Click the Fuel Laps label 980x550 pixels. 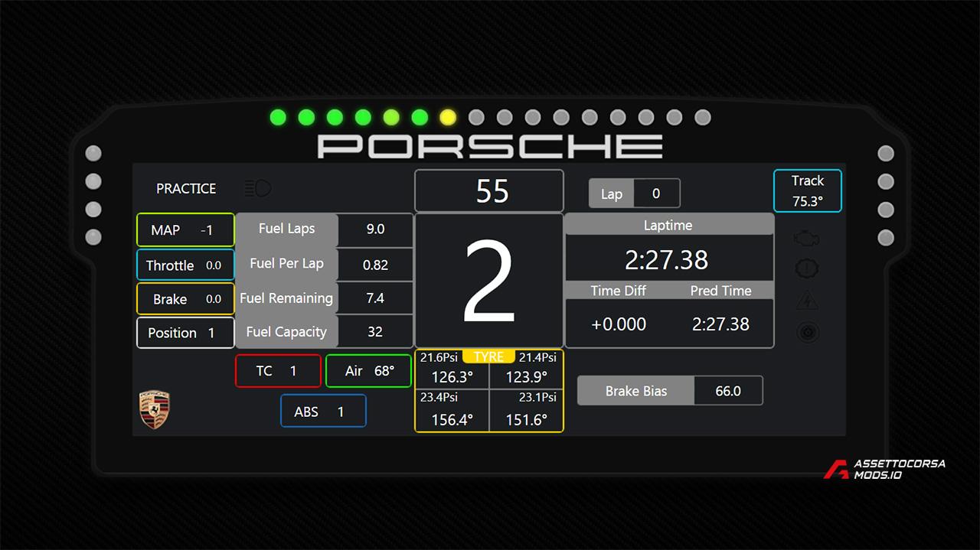tap(286, 228)
